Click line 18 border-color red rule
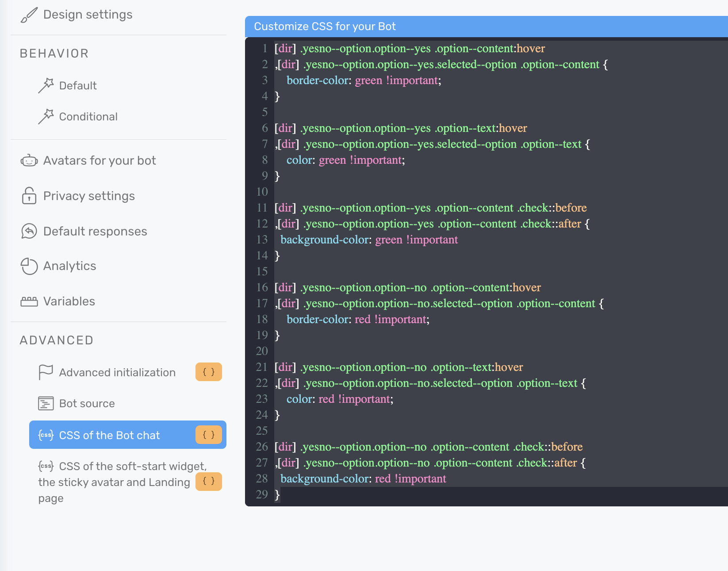728x571 pixels. tap(358, 319)
